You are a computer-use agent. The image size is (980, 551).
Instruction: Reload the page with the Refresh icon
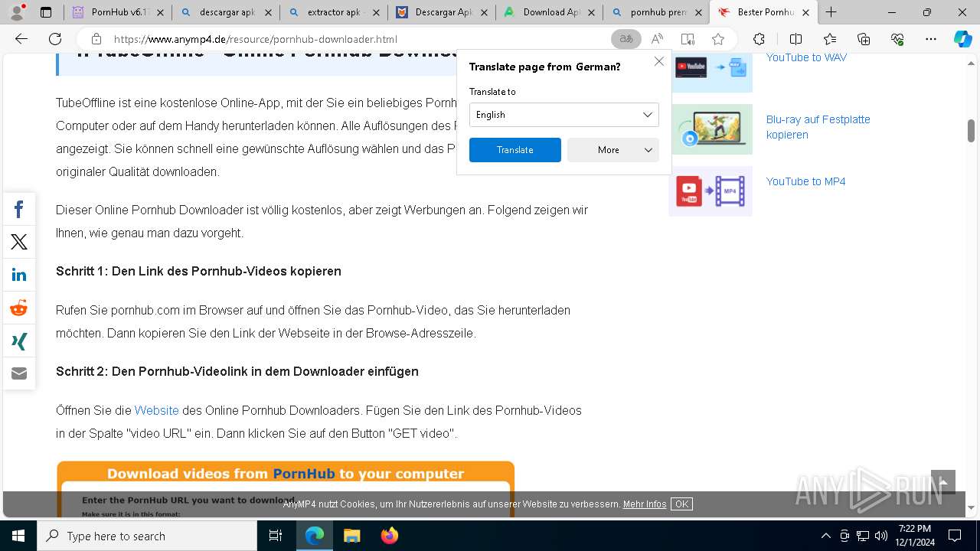point(55,39)
